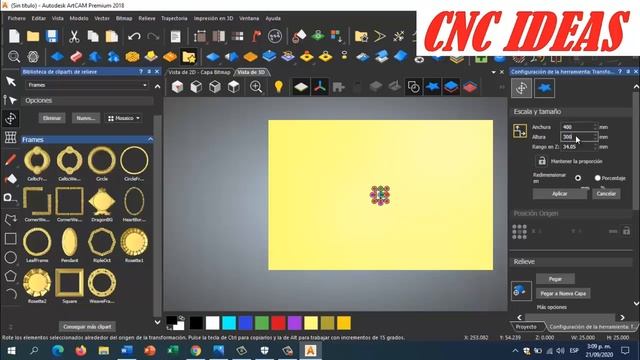Redo the last undone action

click(x=153, y=36)
